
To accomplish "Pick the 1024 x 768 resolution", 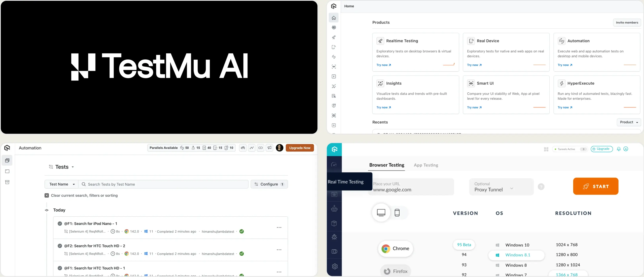I will [x=566, y=244].
